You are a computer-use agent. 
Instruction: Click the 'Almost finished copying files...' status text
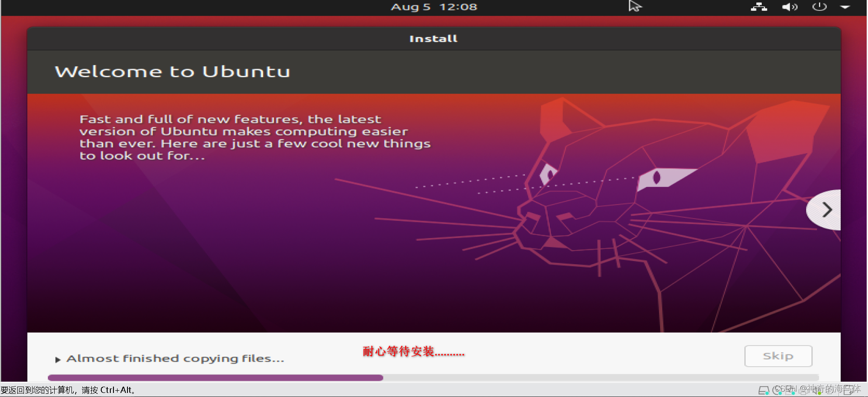click(x=175, y=359)
